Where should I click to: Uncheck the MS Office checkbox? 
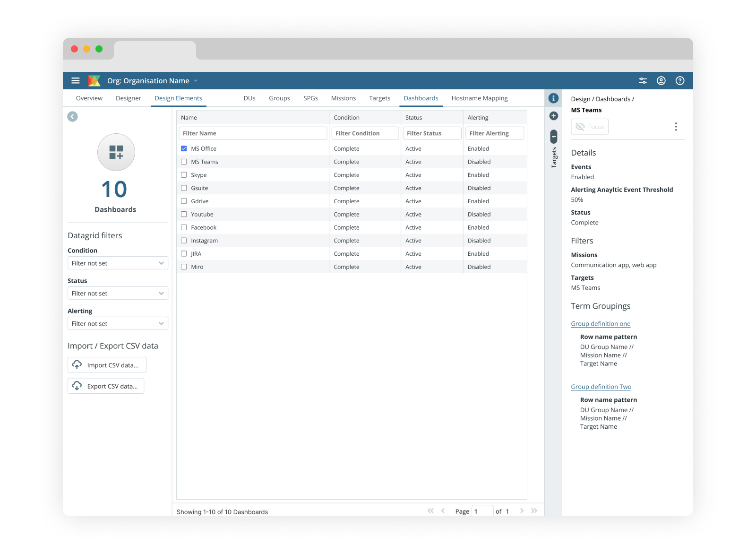[x=184, y=148]
